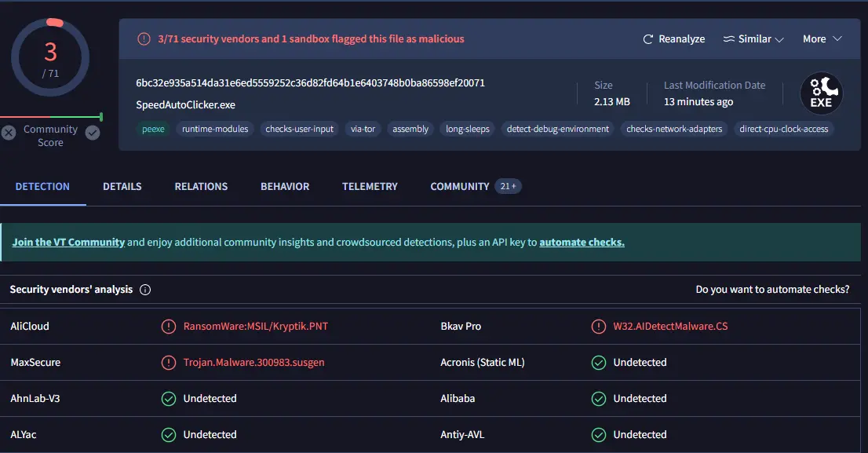
Task: Click the Alibaba vendor name
Action: 458,399
